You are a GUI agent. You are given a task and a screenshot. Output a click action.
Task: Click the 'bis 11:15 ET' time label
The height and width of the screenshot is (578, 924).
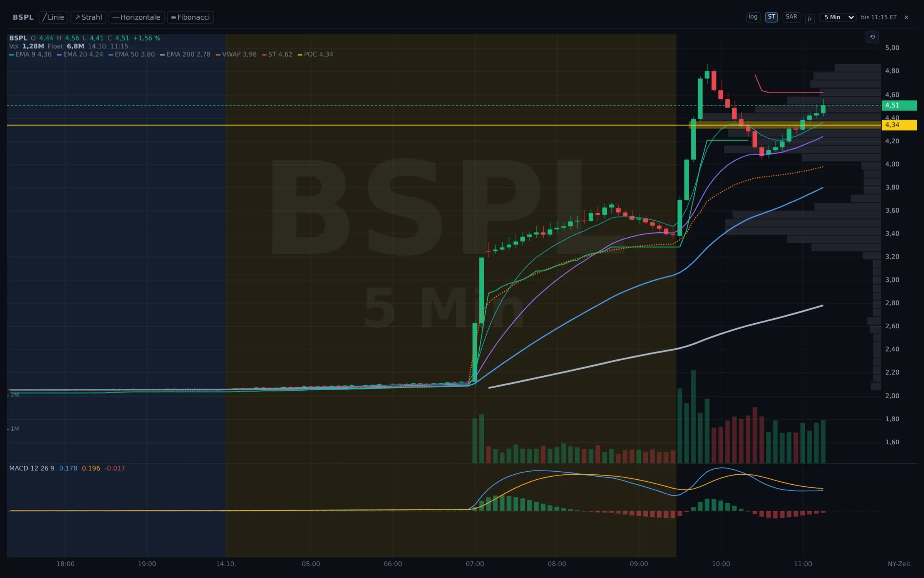pos(879,17)
